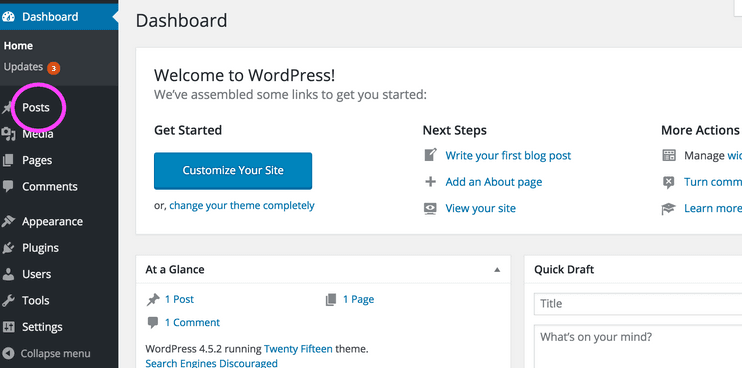Image resolution: width=742 pixels, height=368 pixels.
Task: Click the More Actions heading
Action: coord(700,130)
